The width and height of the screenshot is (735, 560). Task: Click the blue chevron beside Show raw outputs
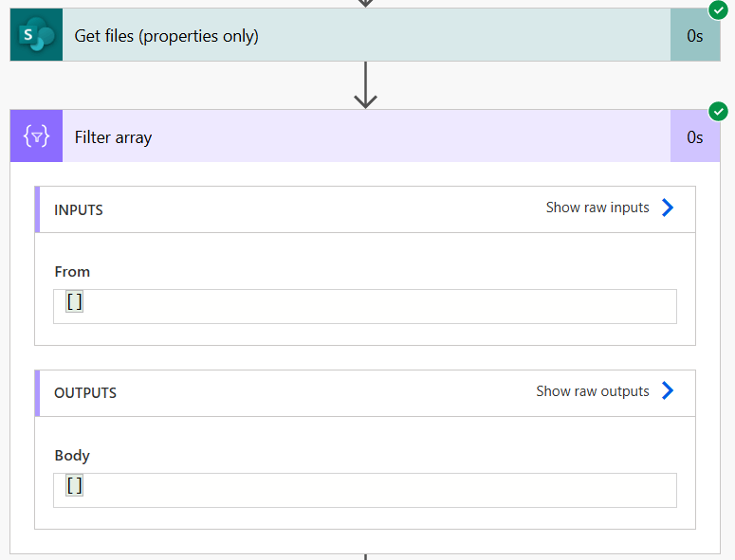pos(668,391)
